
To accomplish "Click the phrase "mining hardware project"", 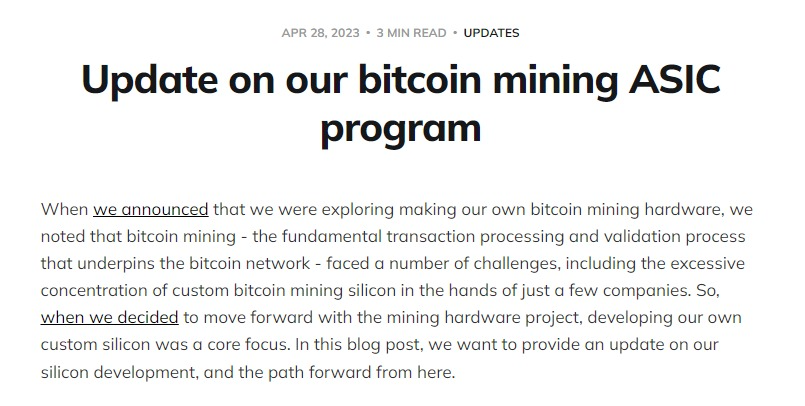I will [483, 317].
